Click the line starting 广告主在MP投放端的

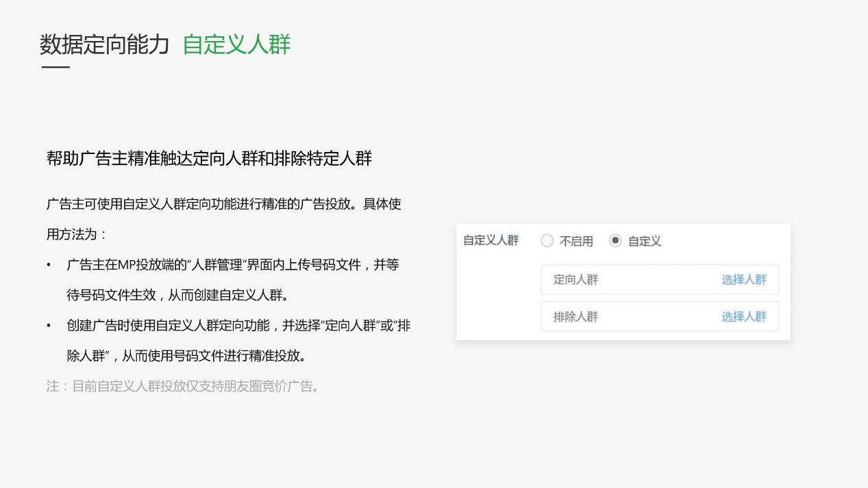pyautogui.click(x=232, y=265)
